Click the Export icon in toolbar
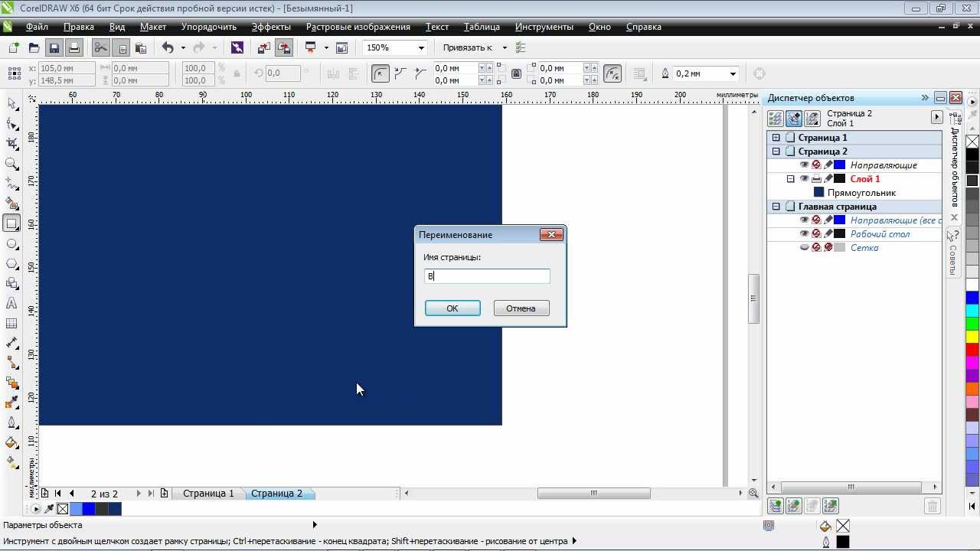Viewport: 980px width, 551px height. (x=284, y=47)
